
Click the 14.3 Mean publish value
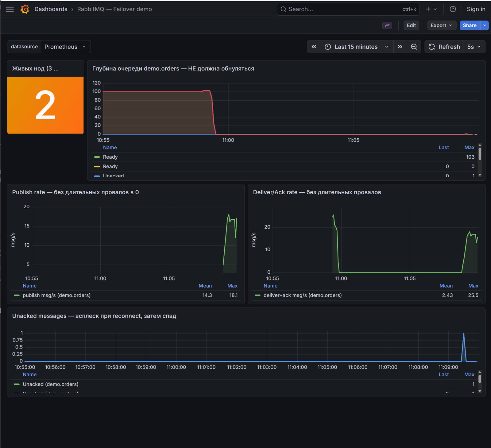tap(207, 295)
